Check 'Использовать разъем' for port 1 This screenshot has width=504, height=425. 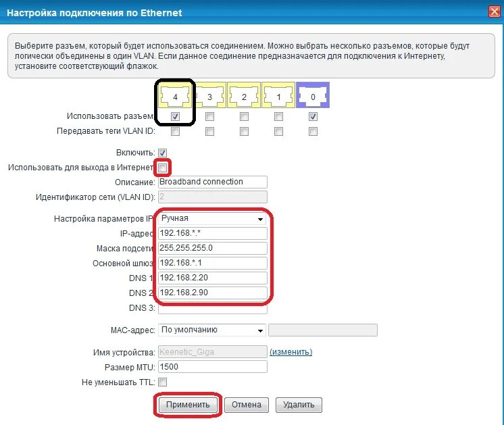[x=278, y=116]
